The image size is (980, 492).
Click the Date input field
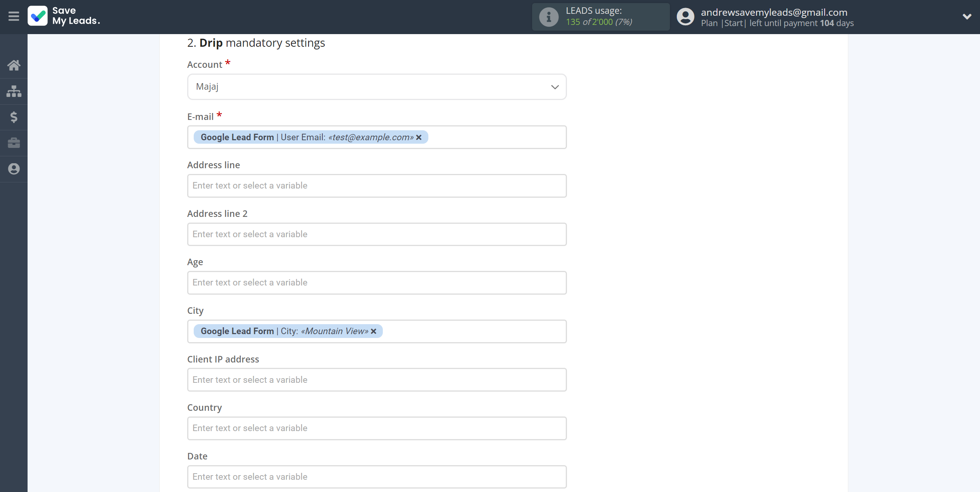tap(377, 477)
